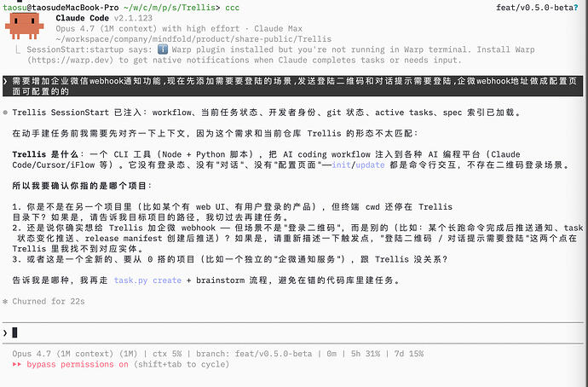Click '7d 15%' usage in status bar
This screenshot has height=387, width=588.
point(409,354)
